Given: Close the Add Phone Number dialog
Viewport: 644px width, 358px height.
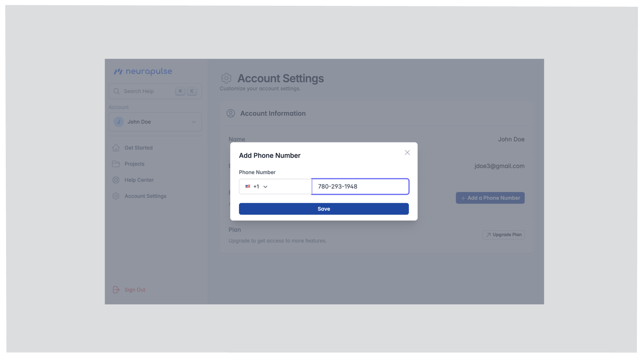Looking at the screenshot, I should tap(407, 153).
